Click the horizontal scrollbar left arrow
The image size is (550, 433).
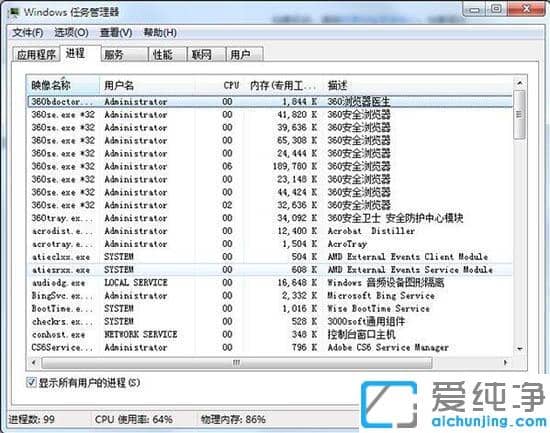[x=34, y=362]
